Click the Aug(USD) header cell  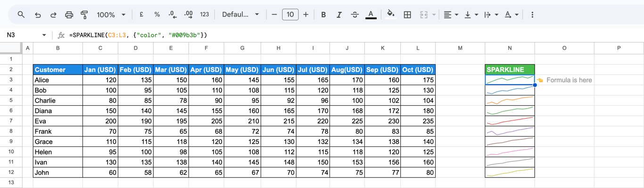347,69
